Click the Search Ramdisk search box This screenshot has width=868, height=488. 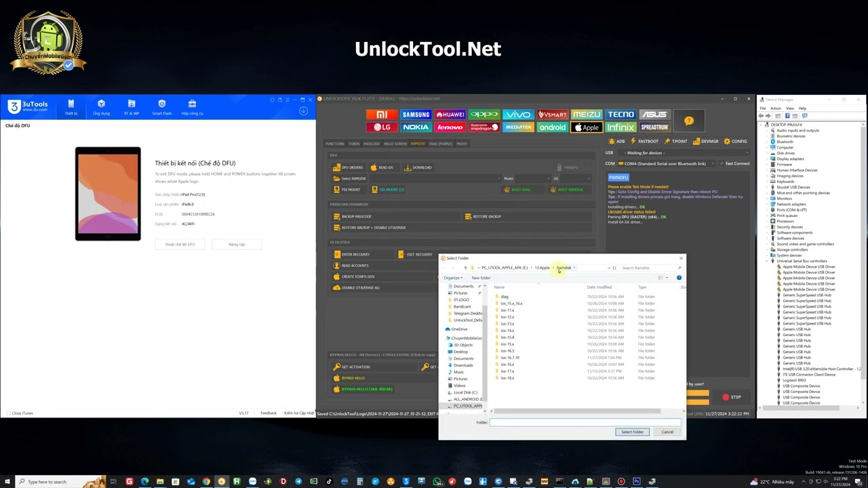tap(651, 268)
